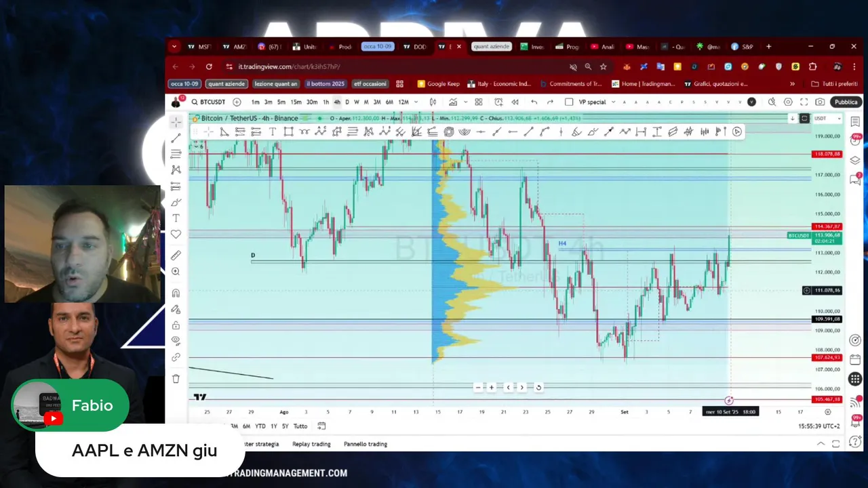
Task: Add symbol to compare with plus icon
Action: (x=237, y=102)
